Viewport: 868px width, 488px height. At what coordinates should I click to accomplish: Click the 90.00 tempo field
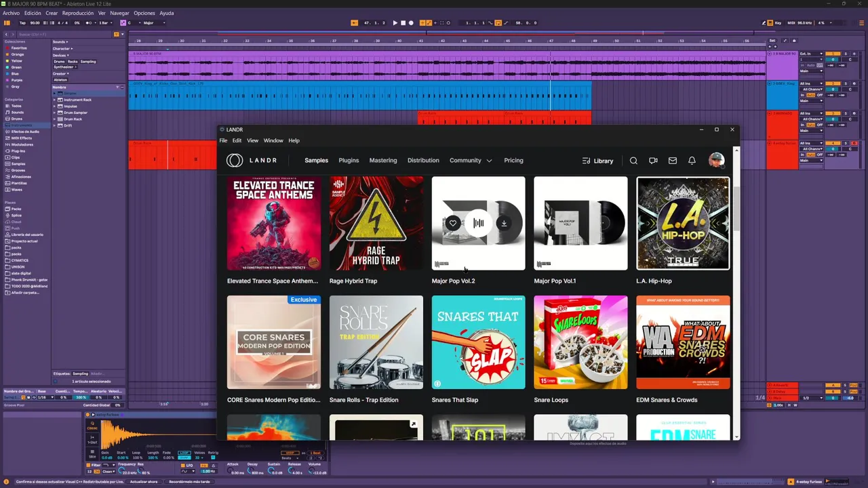coord(35,23)
